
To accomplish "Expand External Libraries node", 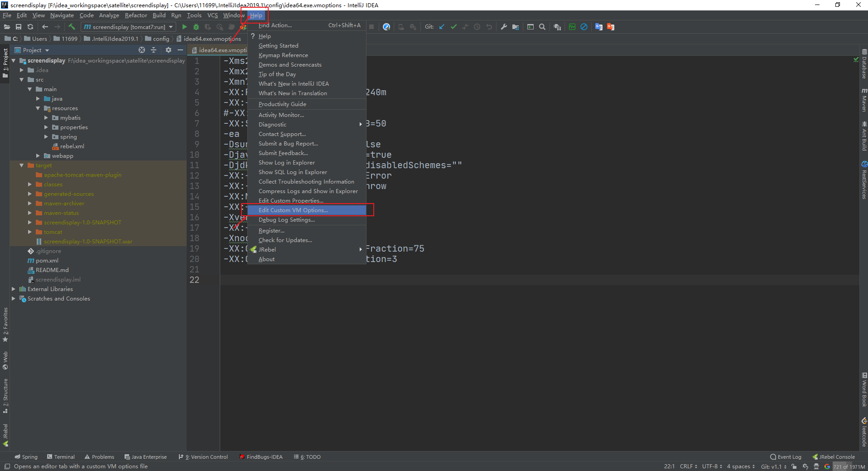I will 13,289.
